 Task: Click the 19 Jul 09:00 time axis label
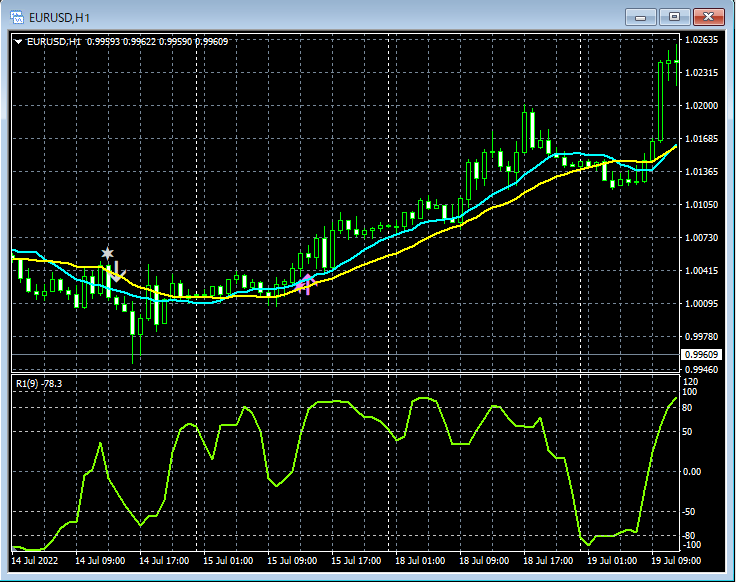(674, 561)
